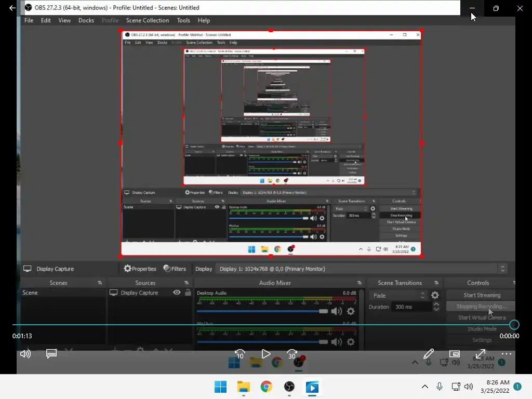Enter full screen with the arrows icon
Screen dimensions: 532x399
[x=481, y=354]
